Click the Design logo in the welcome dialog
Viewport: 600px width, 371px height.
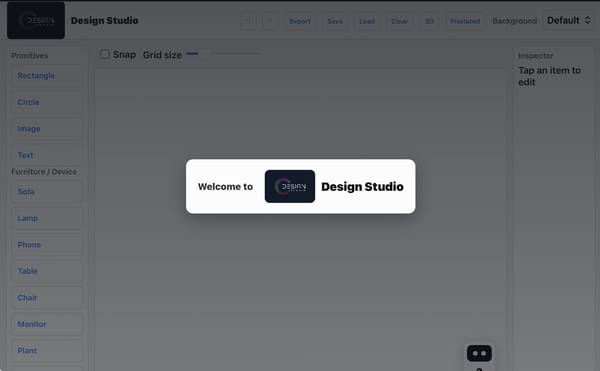tap(290, 186)
